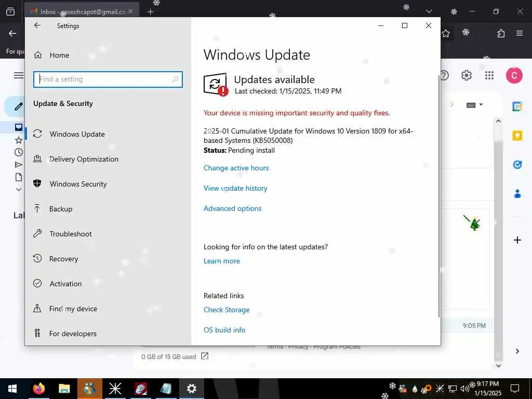Open Google Calendar side panel icon
Viewport: 532px width, 399px height.
click(x=517, y=106)
